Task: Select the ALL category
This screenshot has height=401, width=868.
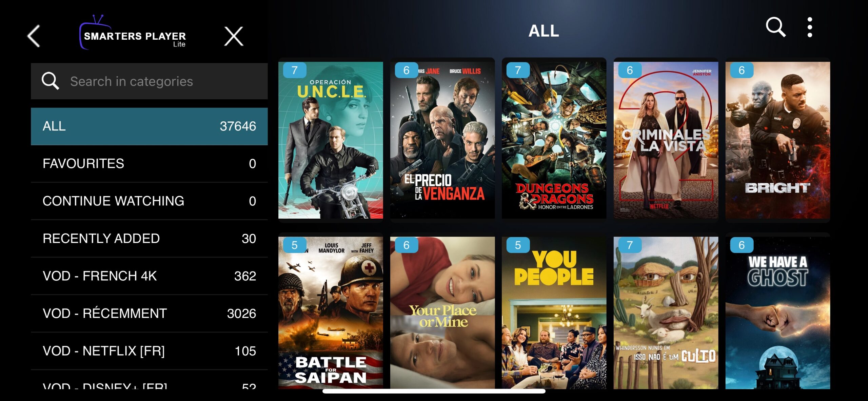Action: click(x=149, y=126)
